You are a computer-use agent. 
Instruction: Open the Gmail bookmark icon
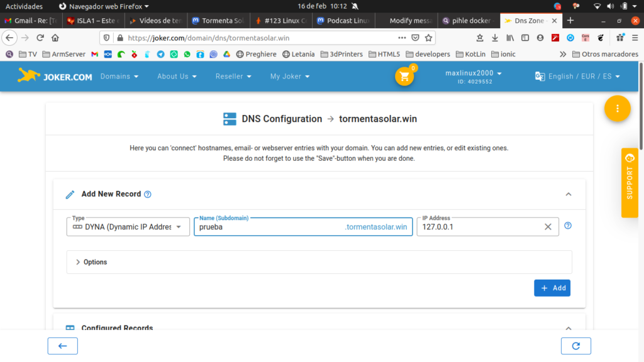click(x=94, y=54)
